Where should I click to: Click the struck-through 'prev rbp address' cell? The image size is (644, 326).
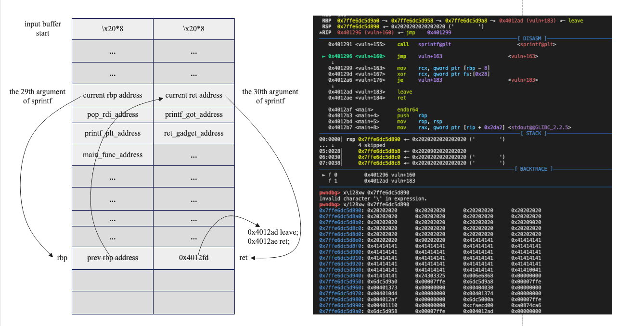pos(113,258)
